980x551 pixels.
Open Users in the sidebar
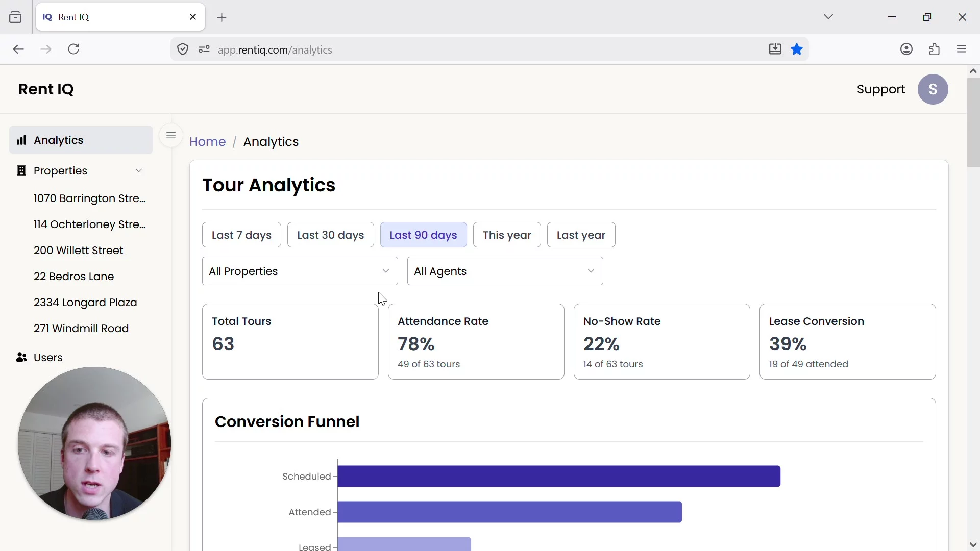coord(81,358)
